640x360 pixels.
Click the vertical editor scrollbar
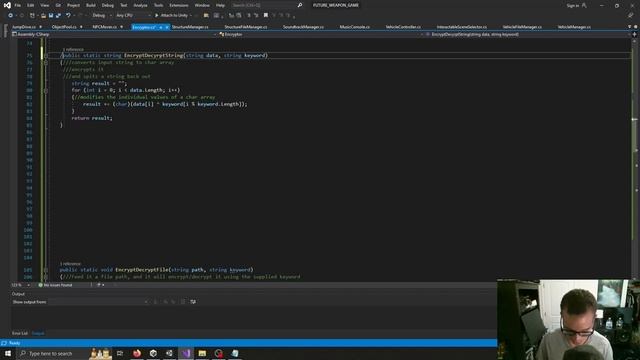634,159
